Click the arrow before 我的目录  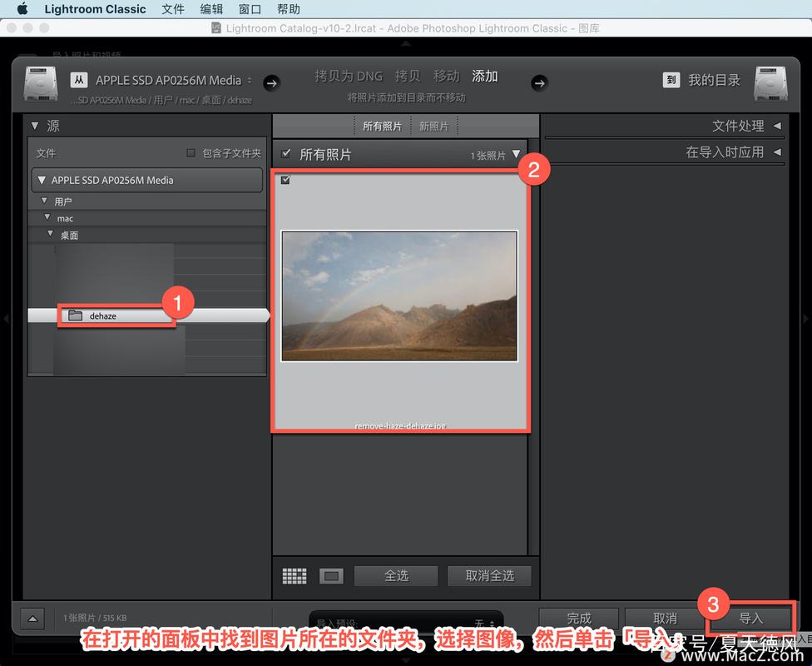pos(541,83)
